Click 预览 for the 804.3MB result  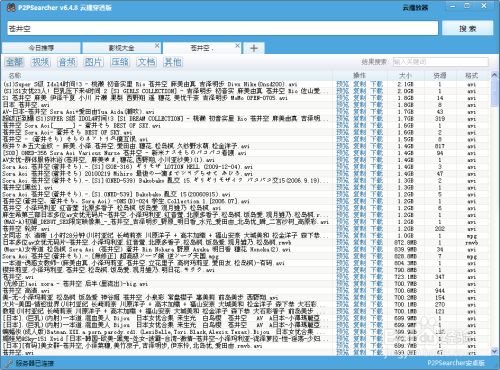pyautogui.click(x=343, y=263)
